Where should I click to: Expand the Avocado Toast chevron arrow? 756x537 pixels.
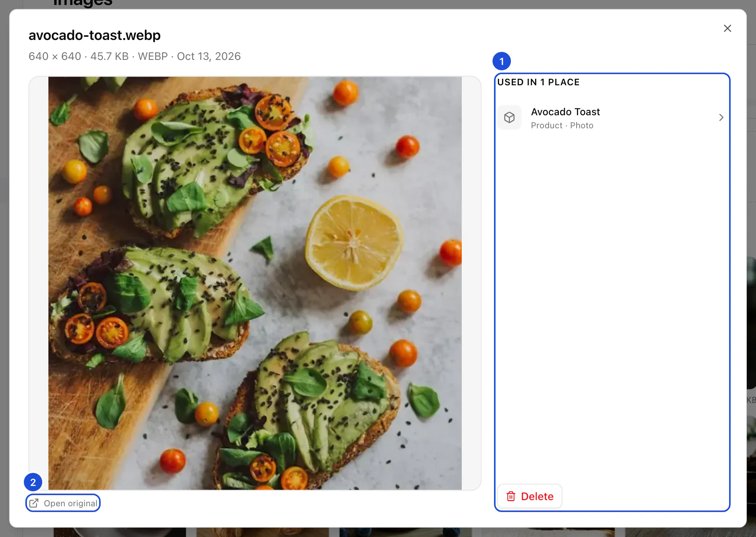[x=721, y=118]
